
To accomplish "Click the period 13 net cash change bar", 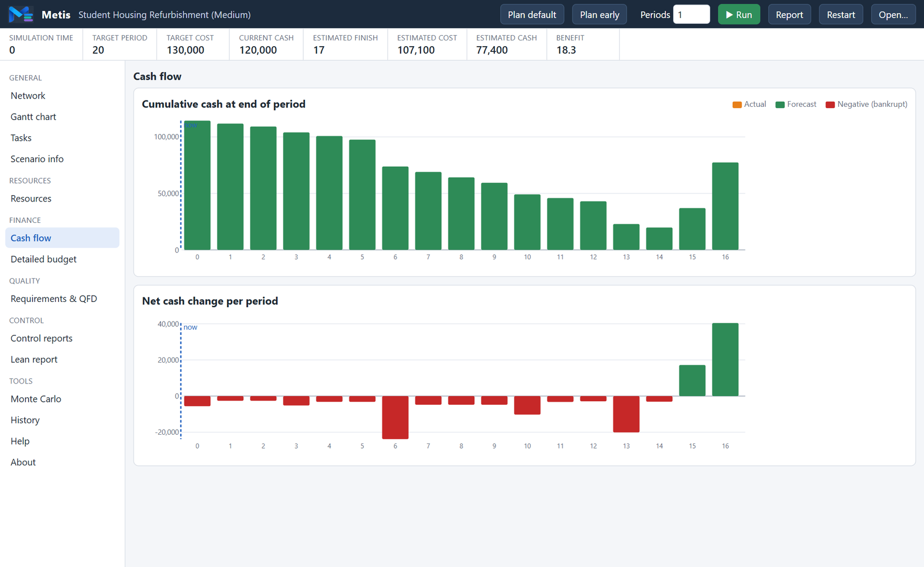I will [627, 414].
